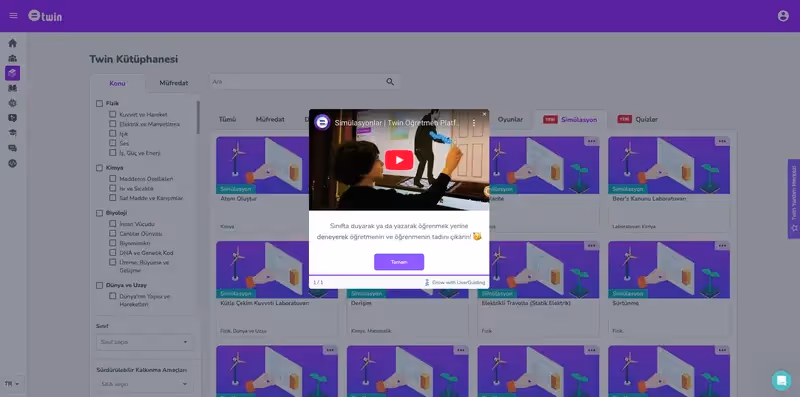Image resolution: width=800 pixels, height=397 pixels.
Task: Select the Müfredat content tab
Action: pos(270,119)
